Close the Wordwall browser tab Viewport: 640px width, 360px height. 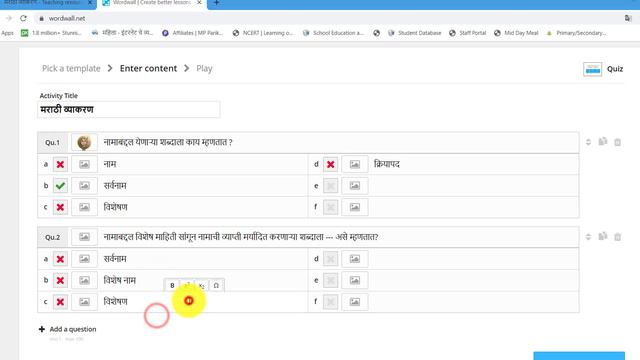[199, 3]
